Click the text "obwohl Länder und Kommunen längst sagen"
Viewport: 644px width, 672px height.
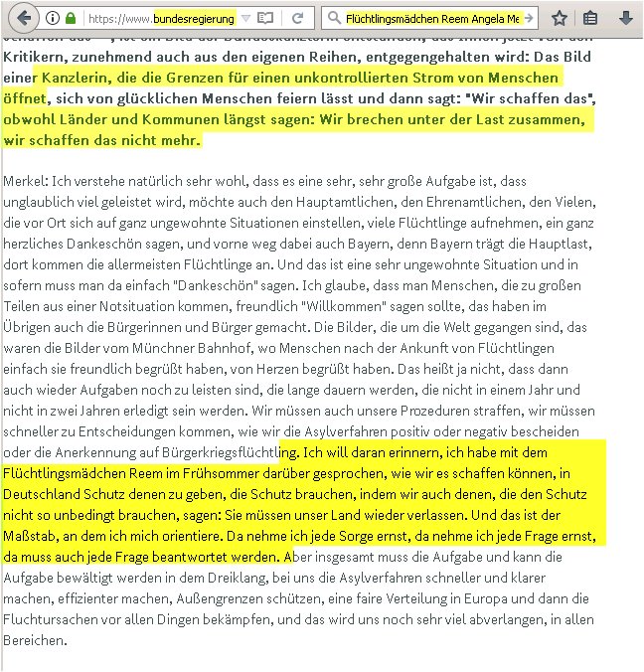tap(159, 119)
